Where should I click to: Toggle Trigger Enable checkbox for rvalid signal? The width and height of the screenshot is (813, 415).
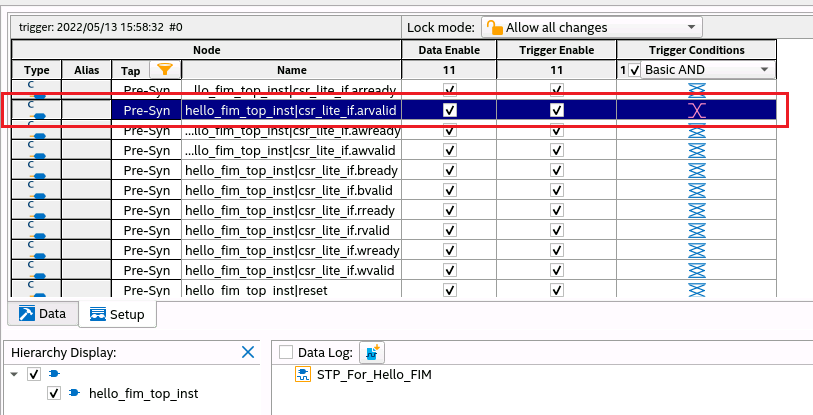(557, 230)
